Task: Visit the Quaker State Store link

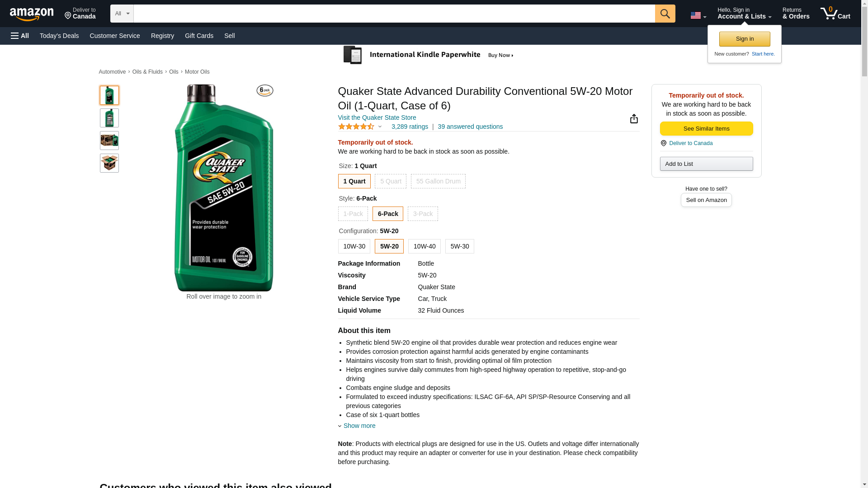Action: [x=377, y=117]
